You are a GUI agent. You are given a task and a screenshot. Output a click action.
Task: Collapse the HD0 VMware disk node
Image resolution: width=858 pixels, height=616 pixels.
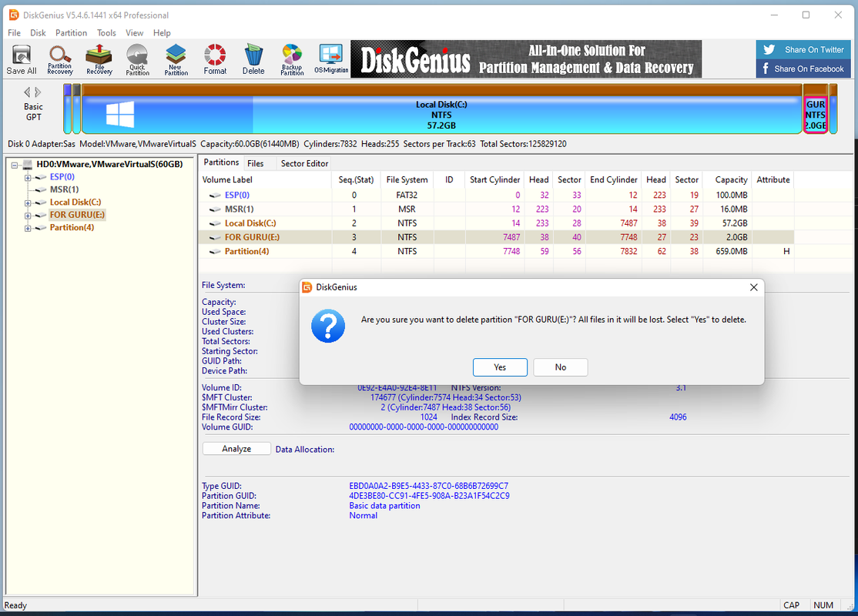(x=15, y=164)
